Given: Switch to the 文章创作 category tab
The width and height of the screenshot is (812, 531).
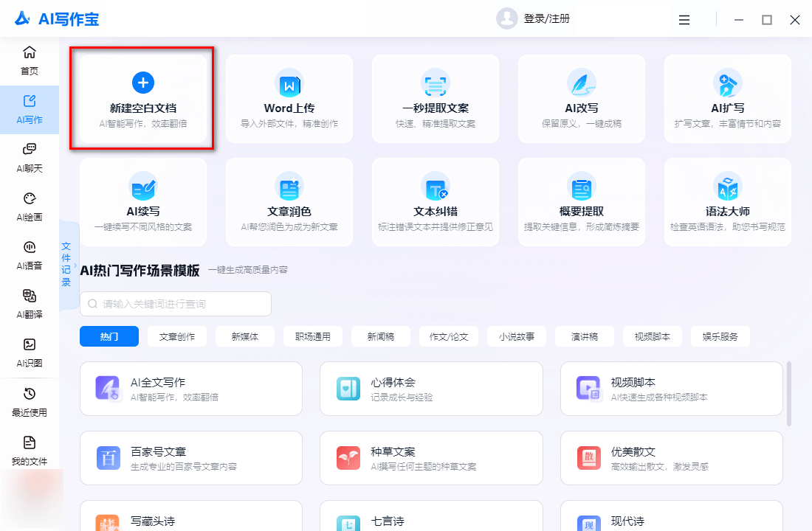Looking at the screenshot, I should [x=177, y=336].
